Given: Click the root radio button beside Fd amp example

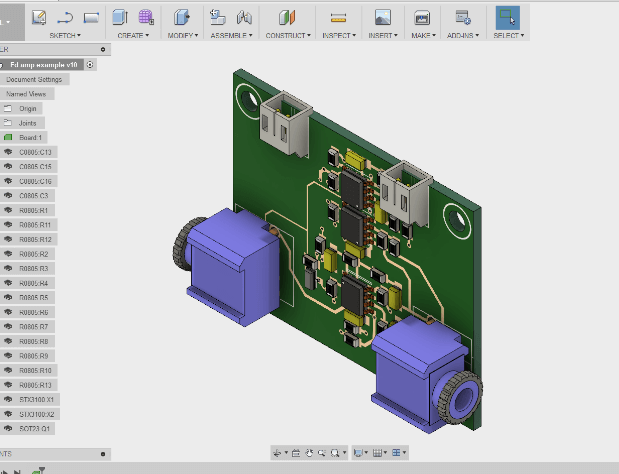Looking at the screenshot, I should click(90, 64).
